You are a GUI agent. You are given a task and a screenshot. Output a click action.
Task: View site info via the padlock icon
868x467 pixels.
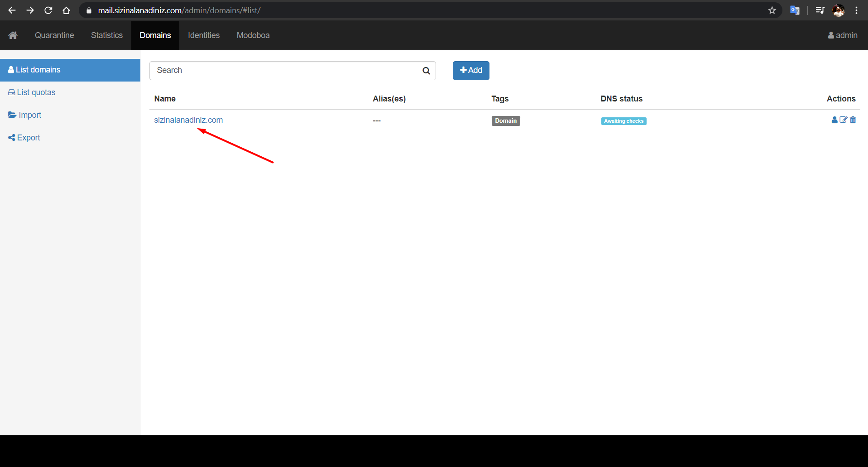89,10
